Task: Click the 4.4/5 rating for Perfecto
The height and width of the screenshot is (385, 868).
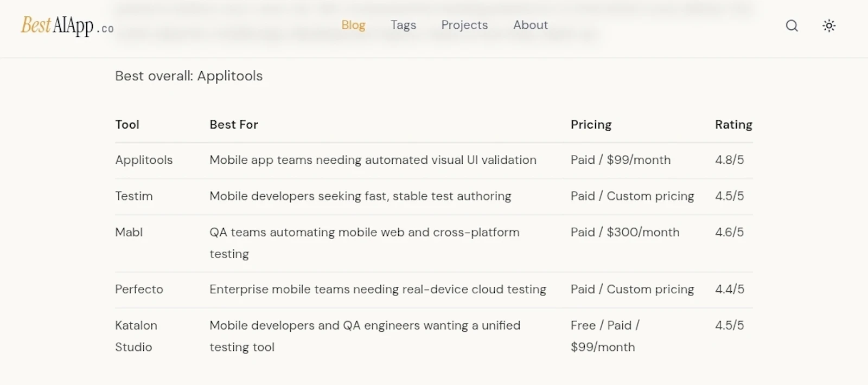Action: tap(730, 290)
